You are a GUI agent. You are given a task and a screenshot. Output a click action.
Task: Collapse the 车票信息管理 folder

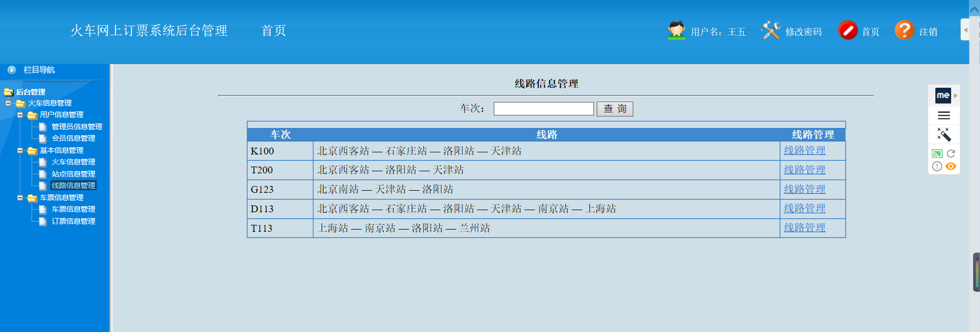pyautogui.click(x=20, y=198)
